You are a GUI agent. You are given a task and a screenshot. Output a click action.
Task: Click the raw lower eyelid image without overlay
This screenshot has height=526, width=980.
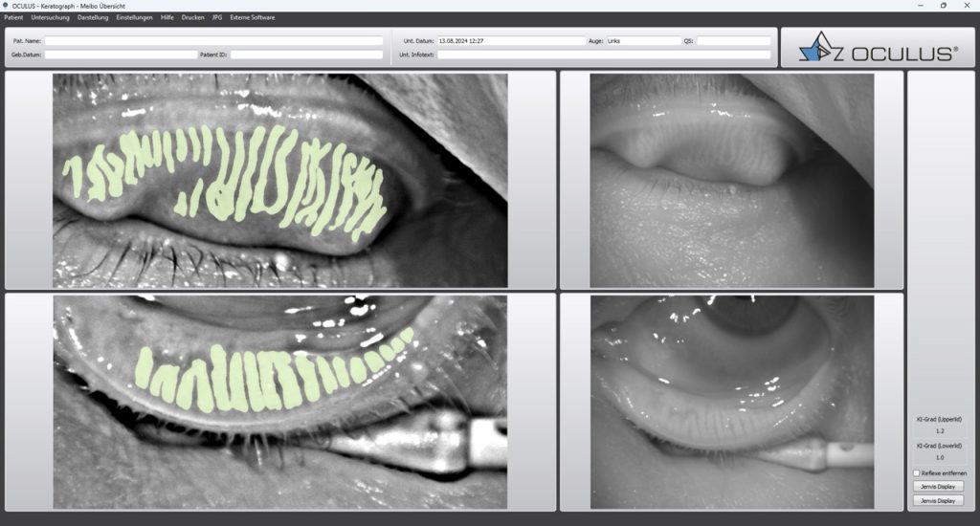click(x=731, y=402)
